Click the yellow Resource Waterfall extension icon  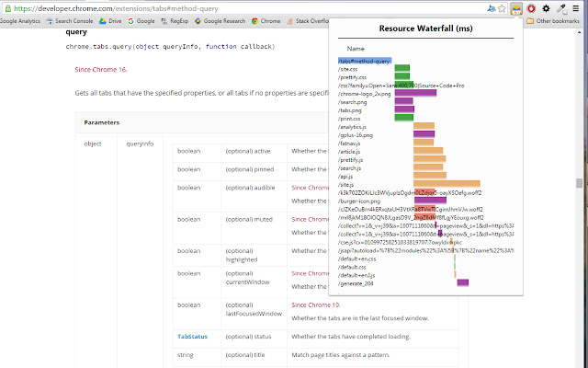(518, 7)
